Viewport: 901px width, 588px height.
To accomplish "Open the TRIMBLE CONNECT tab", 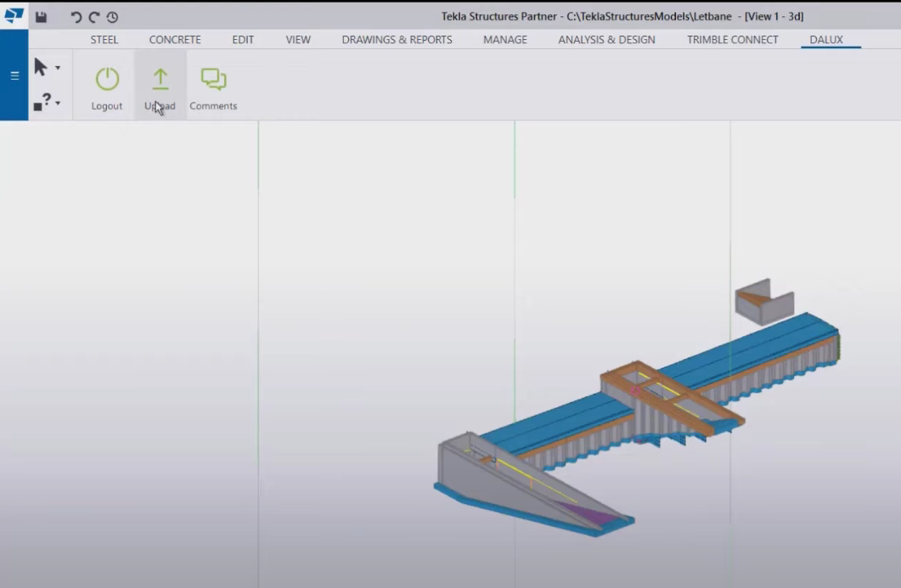I will pos(732,40).
